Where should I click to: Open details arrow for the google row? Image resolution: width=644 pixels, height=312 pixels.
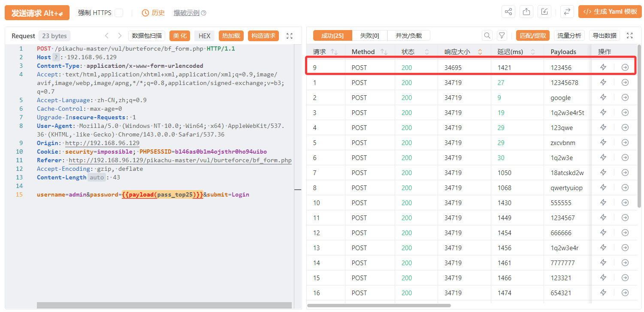[625, 97]
